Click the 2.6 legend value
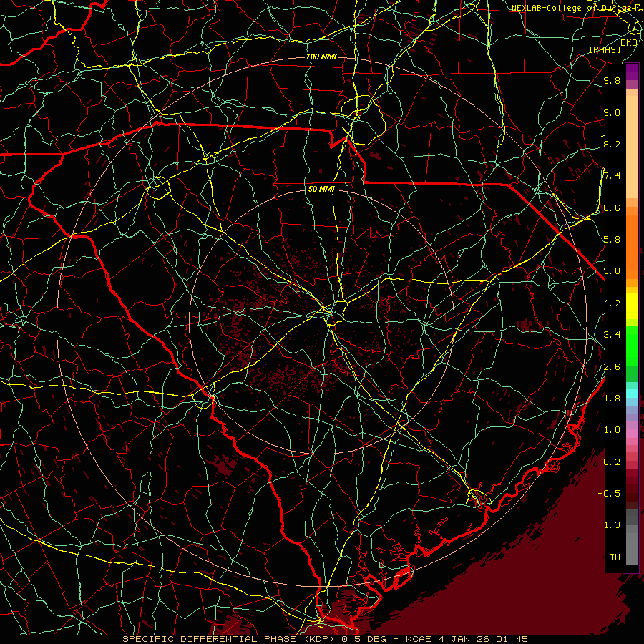 (612, 367)
